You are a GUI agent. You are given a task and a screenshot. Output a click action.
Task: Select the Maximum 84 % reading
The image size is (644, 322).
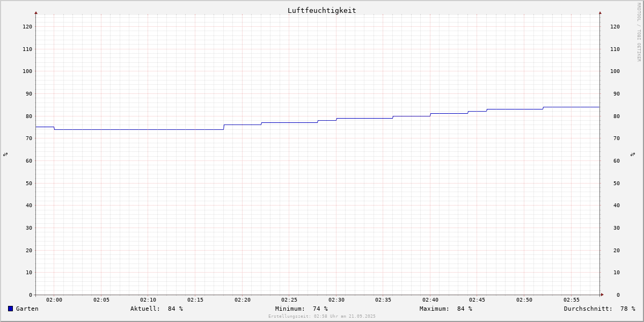[446, 309]
